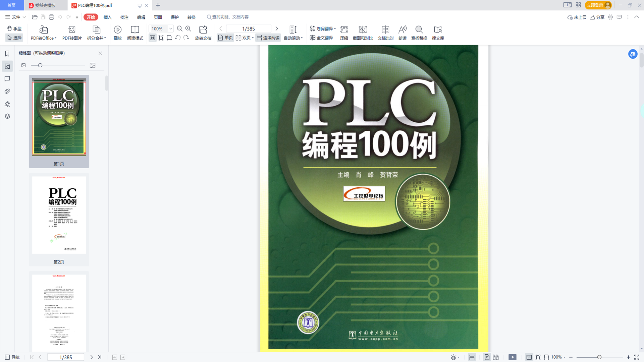
Task: Select the 第2页 page thumbnail
Action: [x=59, y=215]
